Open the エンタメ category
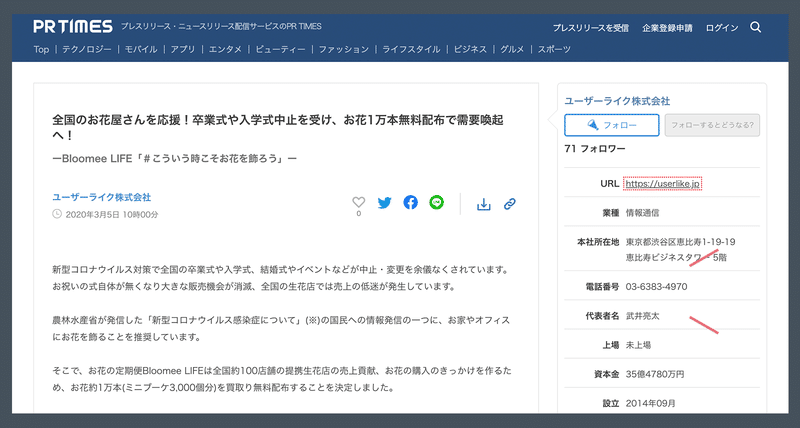Viewport: 800px width, 428px height. pos(225,49)
